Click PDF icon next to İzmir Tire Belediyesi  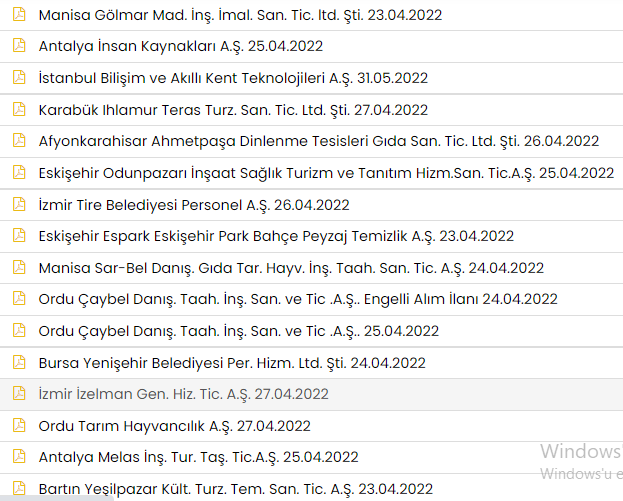click(19, 204)
